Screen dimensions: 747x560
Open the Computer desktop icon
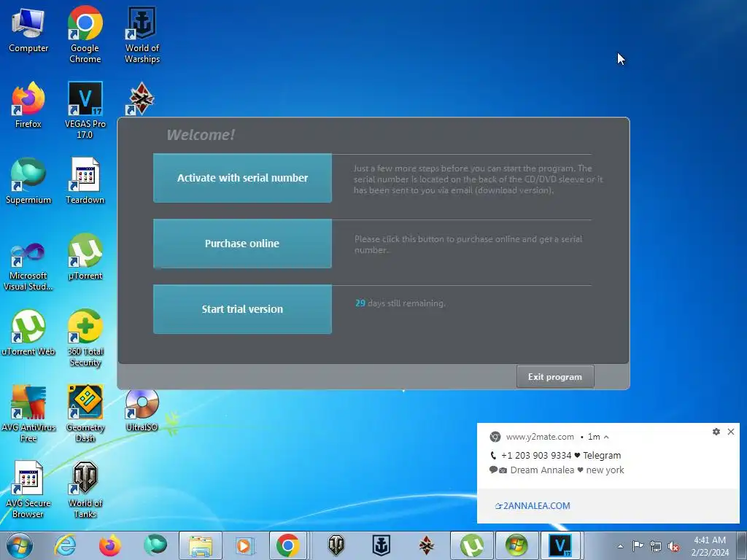28,31
